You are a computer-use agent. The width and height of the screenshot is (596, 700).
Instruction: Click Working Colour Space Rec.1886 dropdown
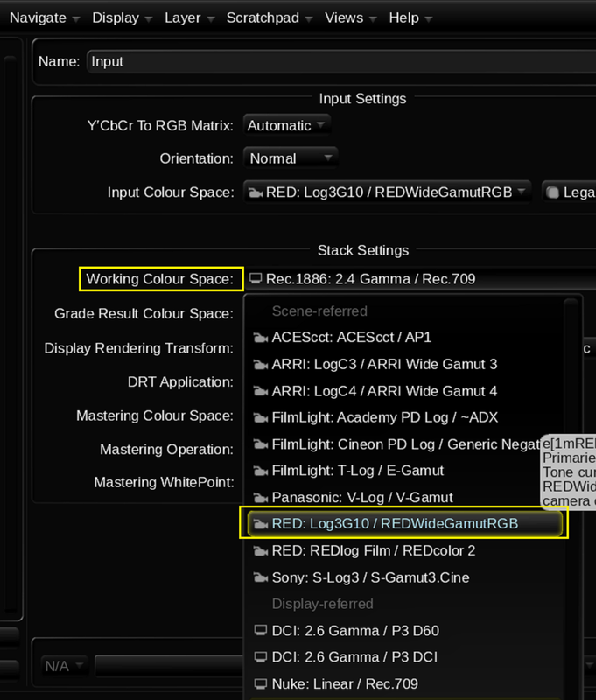420,279
